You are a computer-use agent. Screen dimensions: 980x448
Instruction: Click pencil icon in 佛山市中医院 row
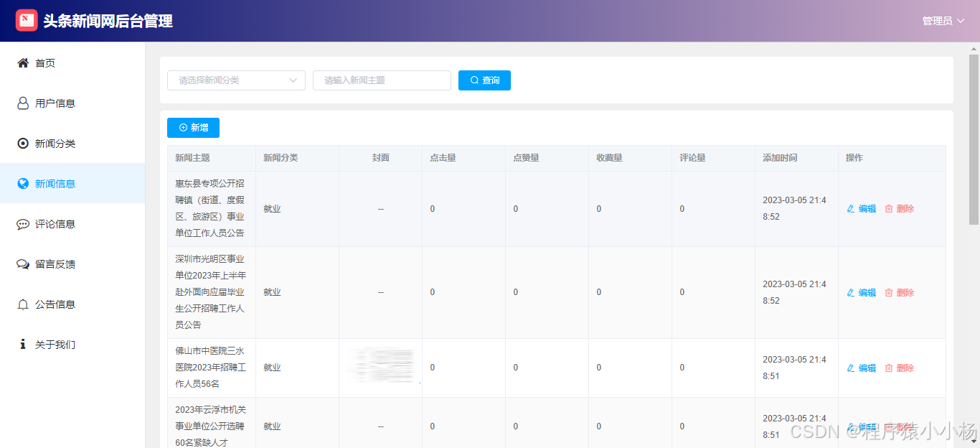pos(851,368)
